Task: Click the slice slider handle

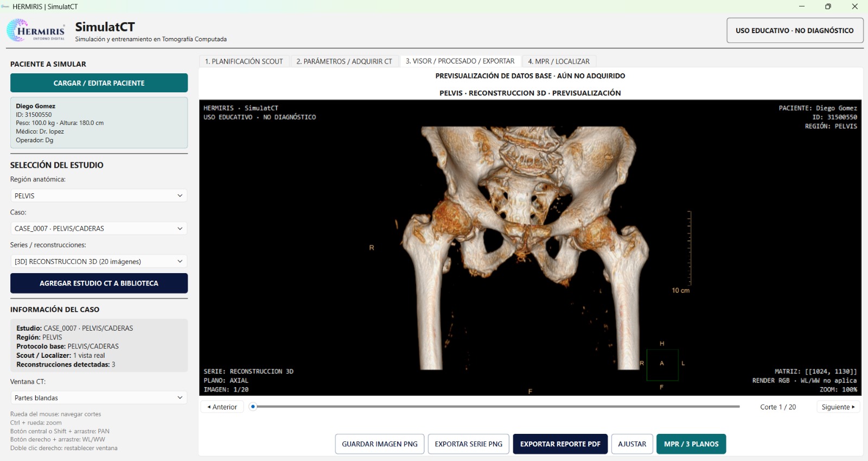Action: tap(253, 407)
